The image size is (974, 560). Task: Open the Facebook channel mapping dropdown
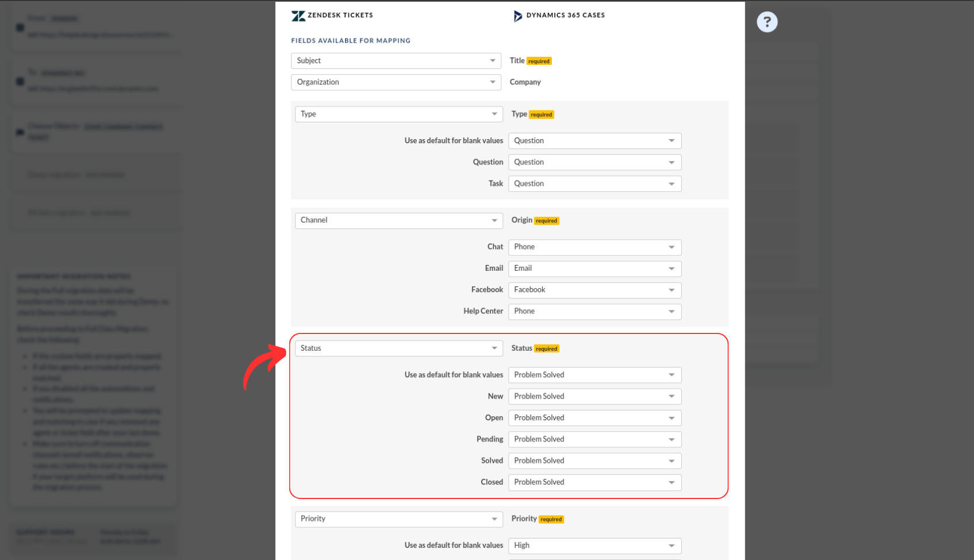point(595,290)
